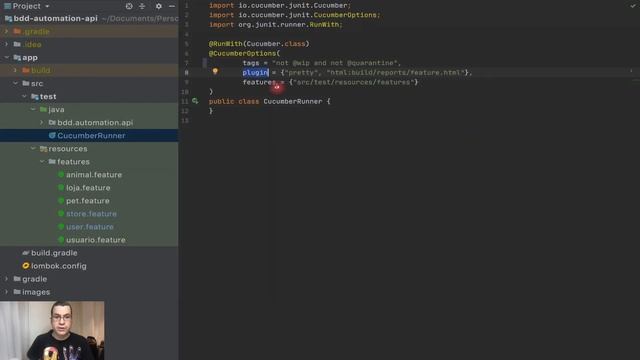Click the run gutter icon beside CucumberRunner class
Image resolution: width=640 pixels, height=360 pixels.
click(x=195, y=101)
